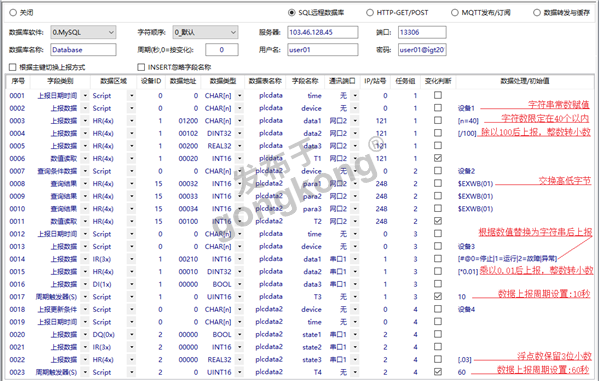Click the 端口 13306 input field
The image size is (600, 381).
pyautogui.click(x=422, y=32)
